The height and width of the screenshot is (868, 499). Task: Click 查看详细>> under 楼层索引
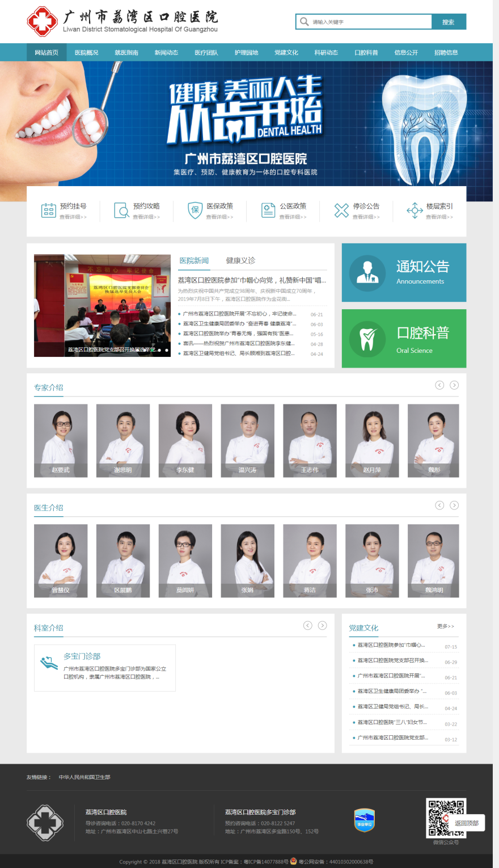pos(439,217)
